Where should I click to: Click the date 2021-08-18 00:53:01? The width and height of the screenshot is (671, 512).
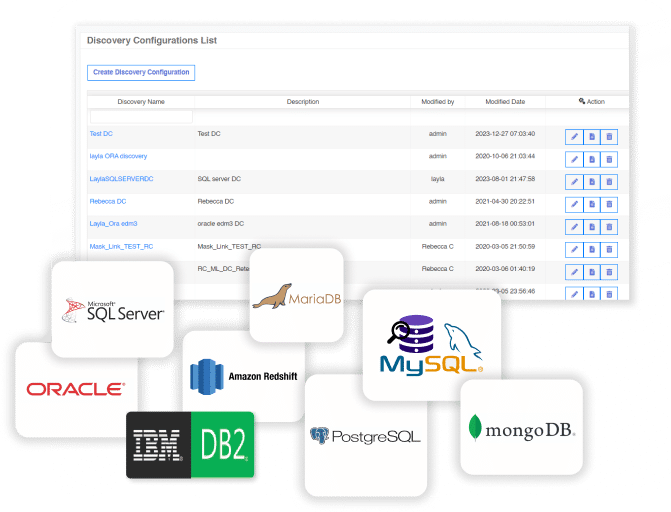point(505,223)
